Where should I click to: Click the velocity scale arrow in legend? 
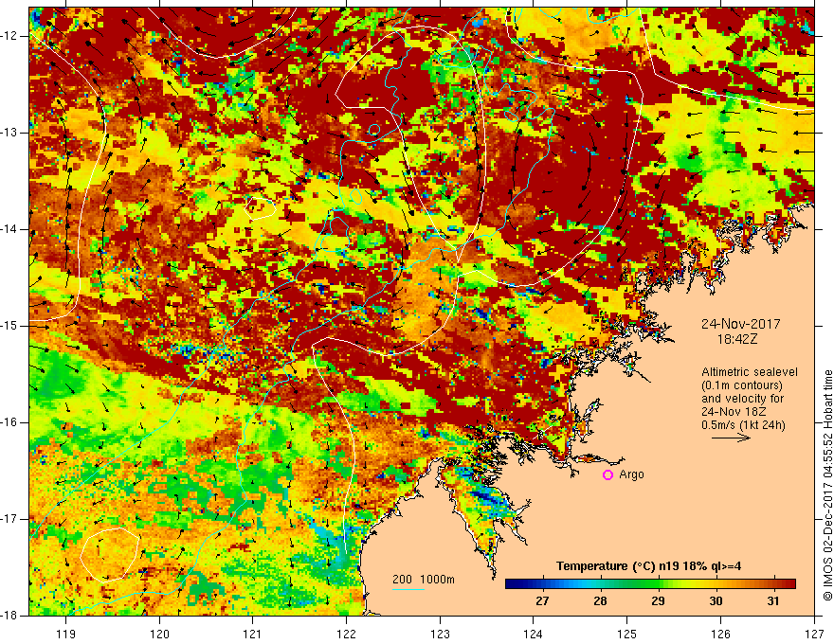click(x=731, y=438)
